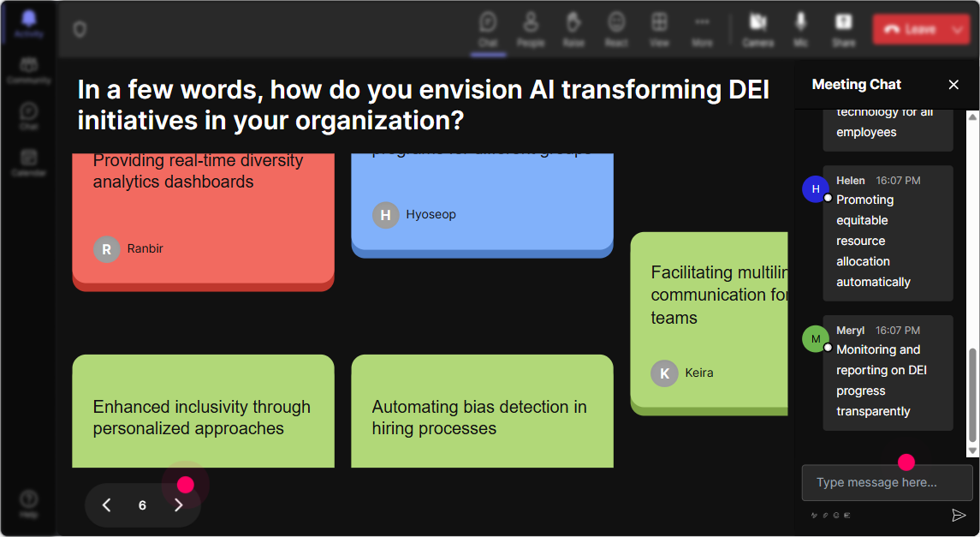Open the Community section in the sidebar
The width and height of the screenshot is (980, 537).
click(x=29, y=69)
